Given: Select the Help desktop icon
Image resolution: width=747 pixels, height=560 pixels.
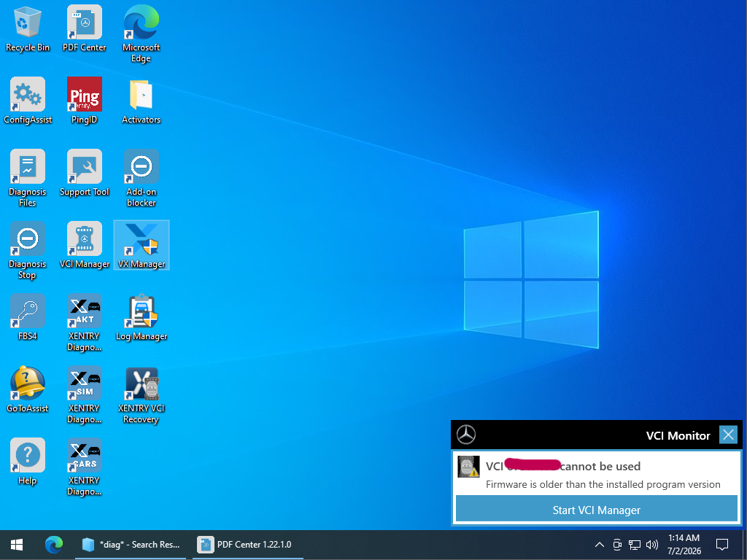Looking at the screenshot, I should [27, 462].
